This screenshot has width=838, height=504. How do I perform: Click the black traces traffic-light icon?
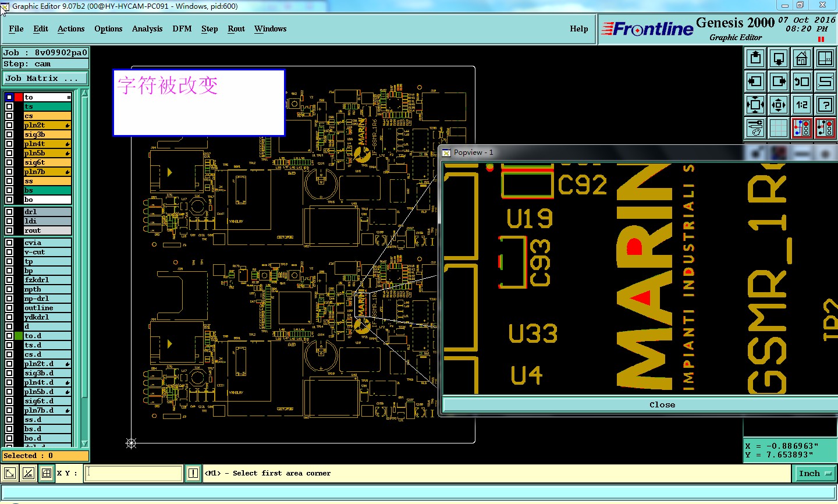click(825, 128)
